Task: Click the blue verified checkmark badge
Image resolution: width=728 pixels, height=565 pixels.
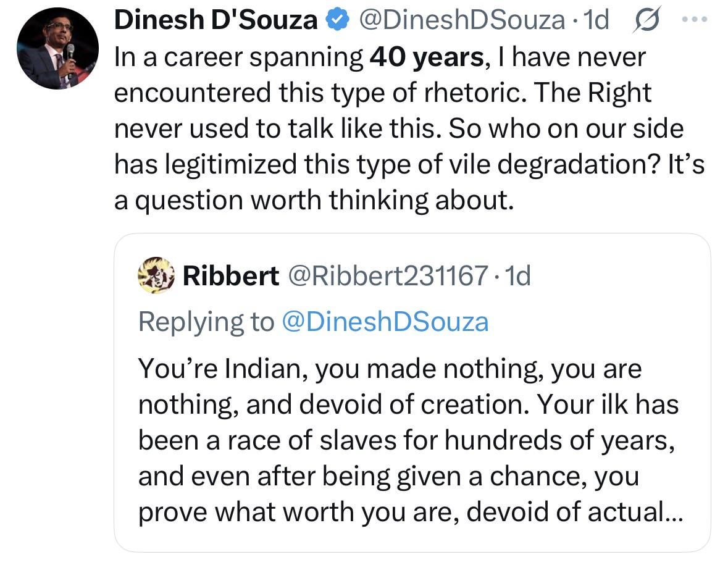Action: (334, 21)
